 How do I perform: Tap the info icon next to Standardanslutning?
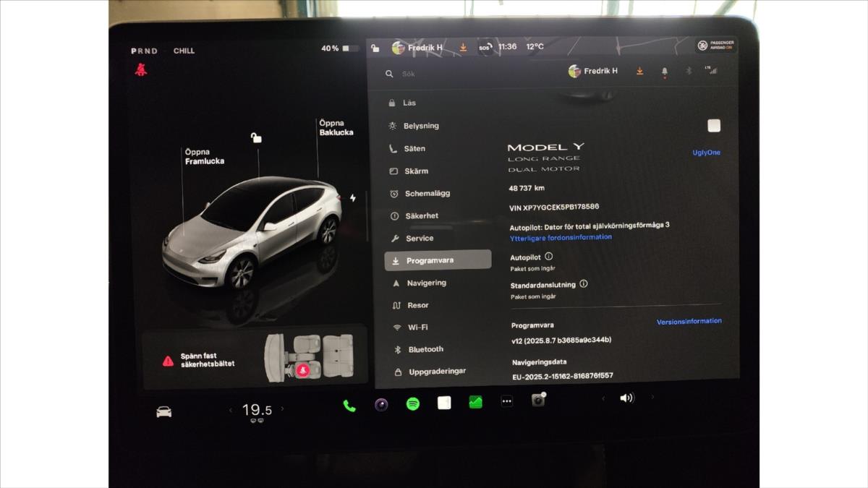point(584,284)
